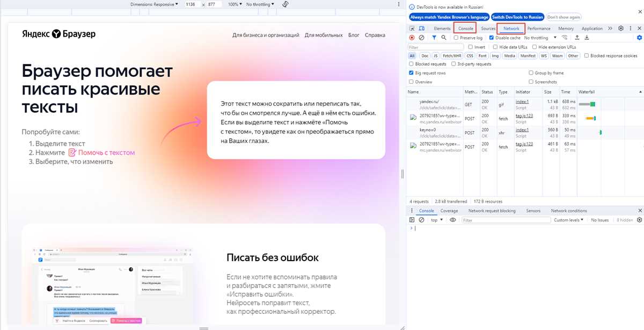The image size is (644, 330).
Task: Toggle the network filter funnel icon
Action: pyautogui.click(x=434, y=38)
